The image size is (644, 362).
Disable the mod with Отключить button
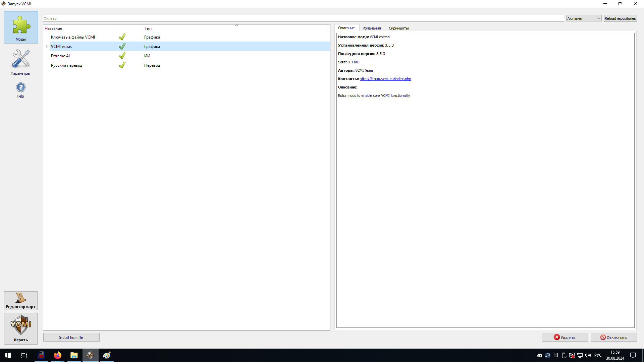[x=613, y=337]
